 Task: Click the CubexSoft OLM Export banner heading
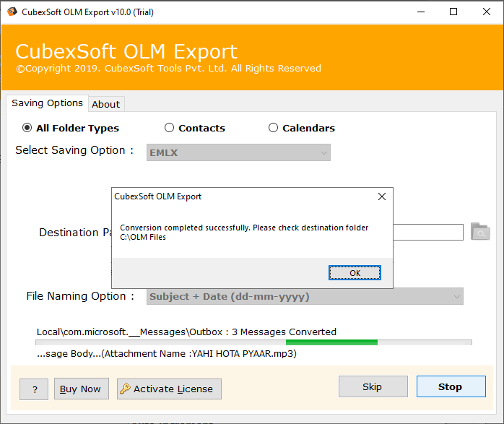pos(126,51)
